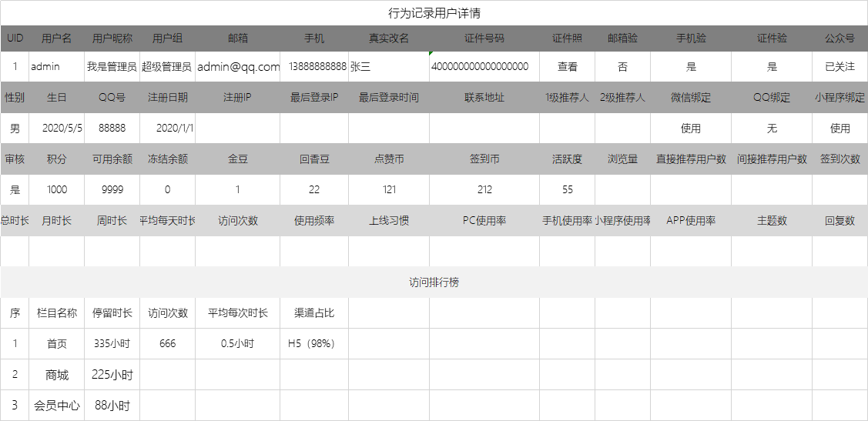Viewport: 868px width, 421px height.
Task: Click the birthday cell 2020/5/5
Action: pyautogui.click(x=62, y=129)
